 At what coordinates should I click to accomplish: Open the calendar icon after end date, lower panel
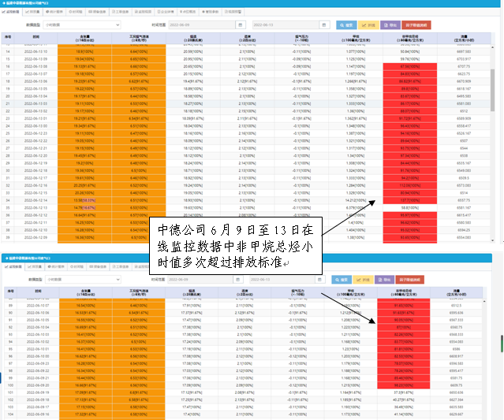[x=319, y=279]
